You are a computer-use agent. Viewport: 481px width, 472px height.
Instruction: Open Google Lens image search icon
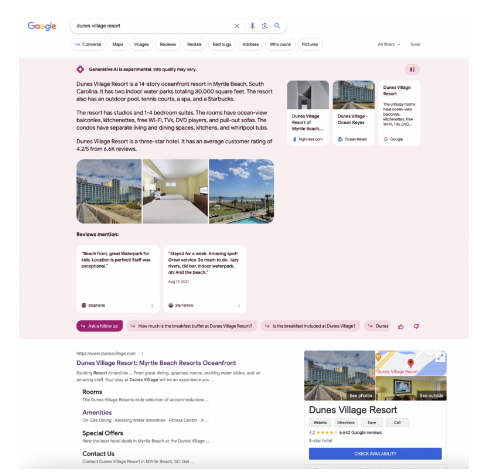[265, 26]
